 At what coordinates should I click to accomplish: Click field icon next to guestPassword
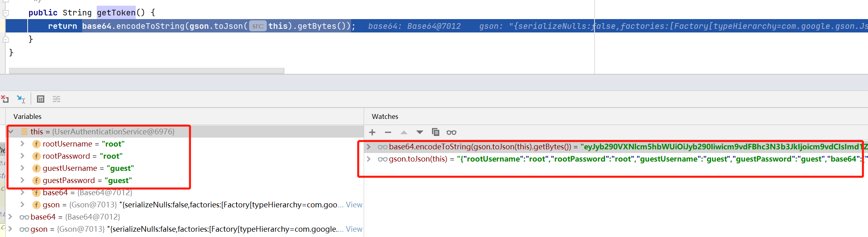click(x=36, y=181)
